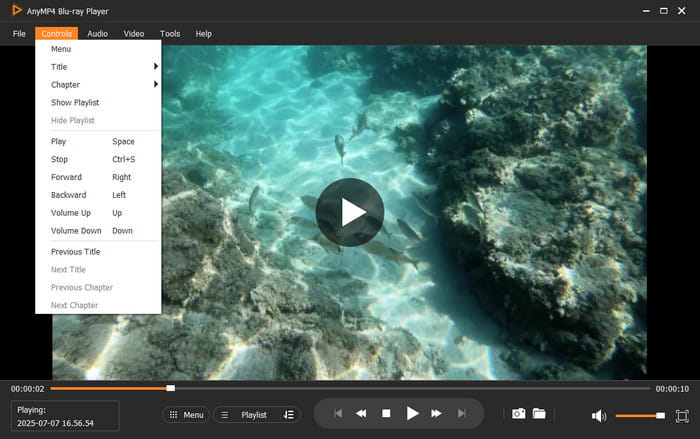Click the large play overlay on video
The height and width of the screenshot is (439, 700).
coord(350,212)
